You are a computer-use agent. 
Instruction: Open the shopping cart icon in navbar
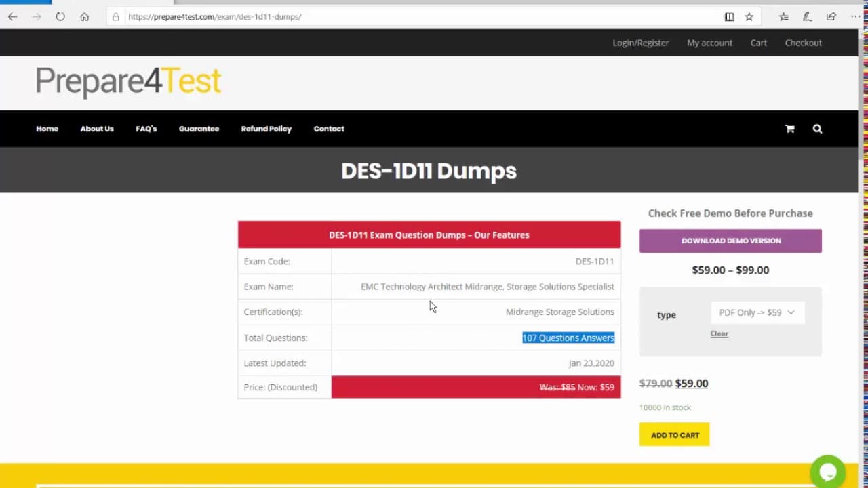point(789,129)
